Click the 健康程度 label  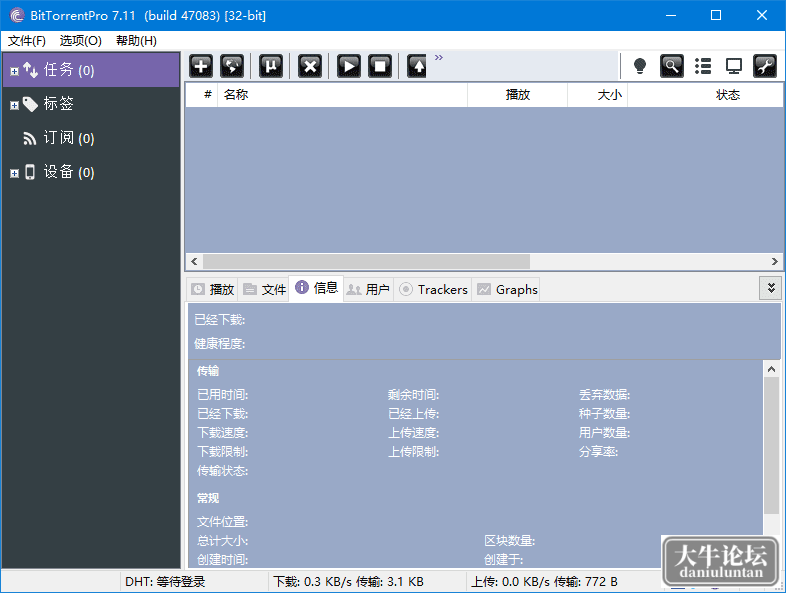pos(220,343)
